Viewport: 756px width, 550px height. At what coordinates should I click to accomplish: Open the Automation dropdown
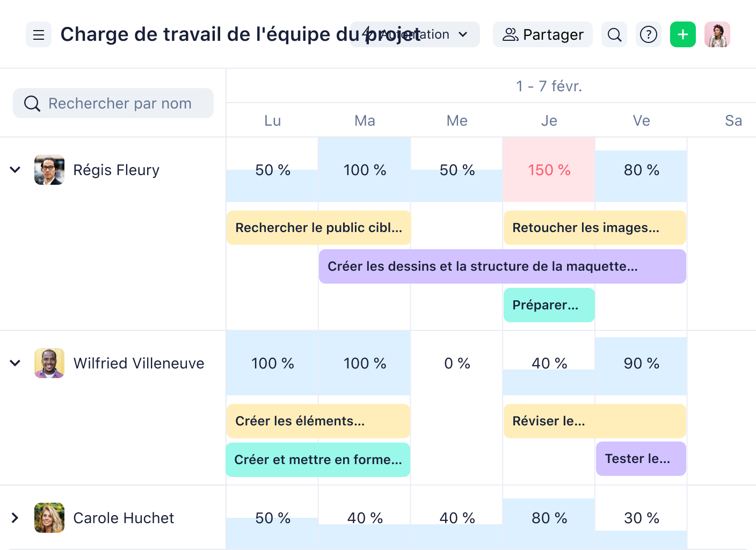pos(415,35)
